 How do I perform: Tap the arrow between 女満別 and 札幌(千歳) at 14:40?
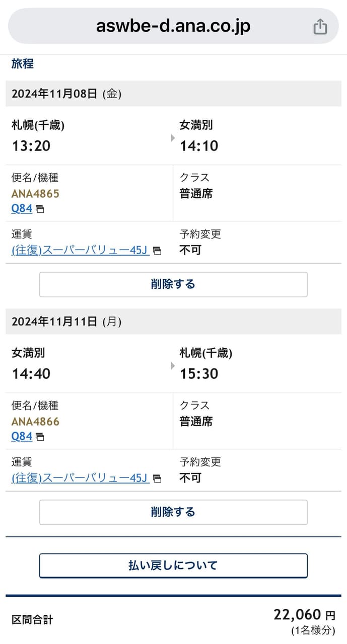[173, 365]
